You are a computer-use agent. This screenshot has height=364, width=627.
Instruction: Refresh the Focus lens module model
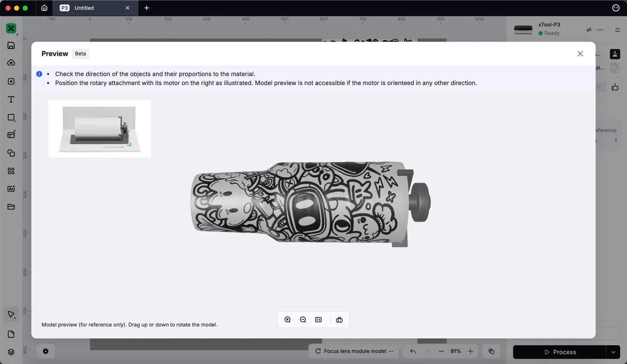click(x=318, y=351)
